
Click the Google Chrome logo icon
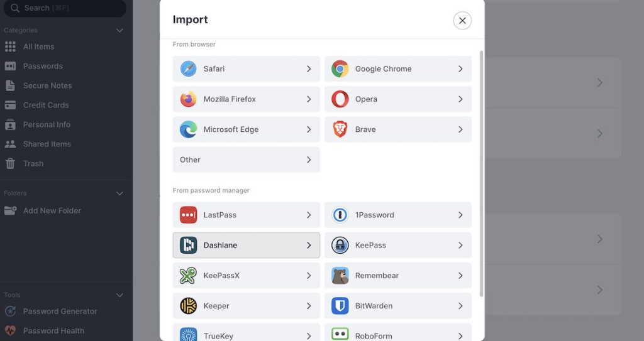pyautogui.click(x=340, y=69)
